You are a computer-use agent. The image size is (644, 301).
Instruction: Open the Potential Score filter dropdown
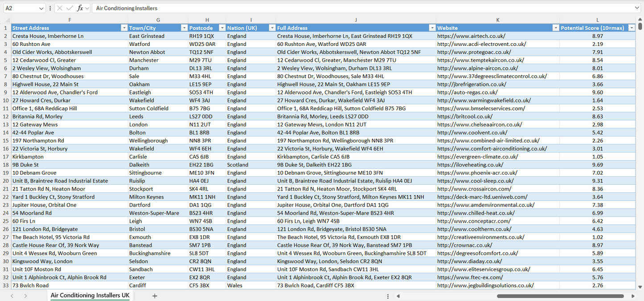631,28
